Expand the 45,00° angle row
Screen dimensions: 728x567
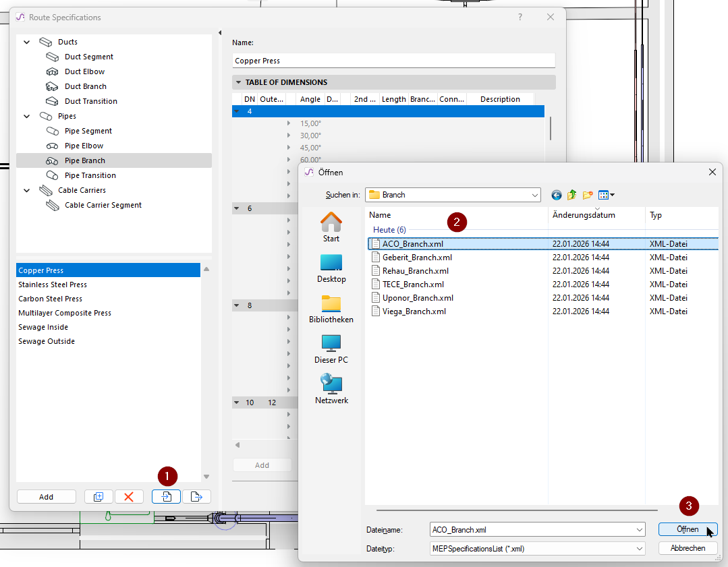pyautogui.click(x=289, y=148)
